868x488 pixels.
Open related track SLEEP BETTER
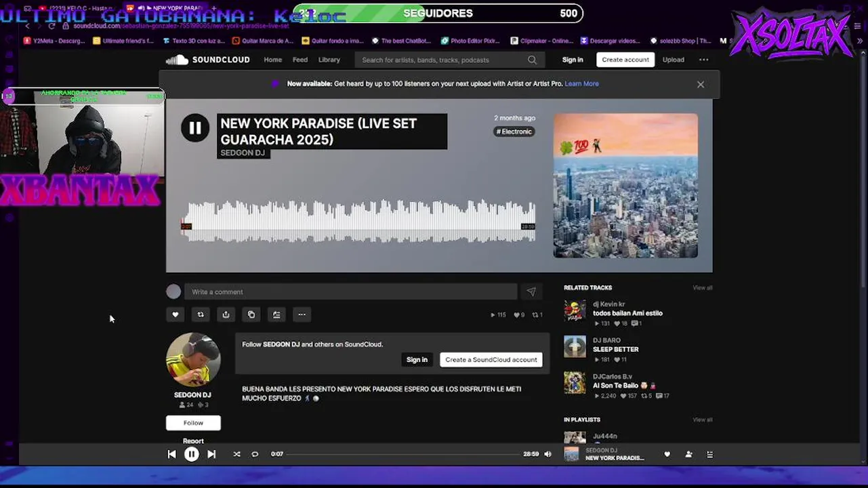616,350
